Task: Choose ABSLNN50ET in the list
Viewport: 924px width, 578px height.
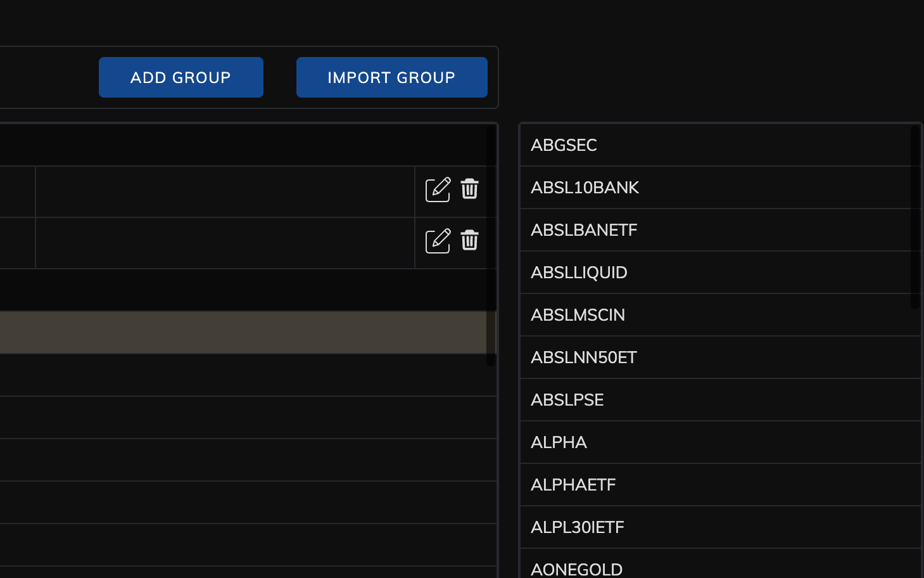Action: (x=720, y=357)
